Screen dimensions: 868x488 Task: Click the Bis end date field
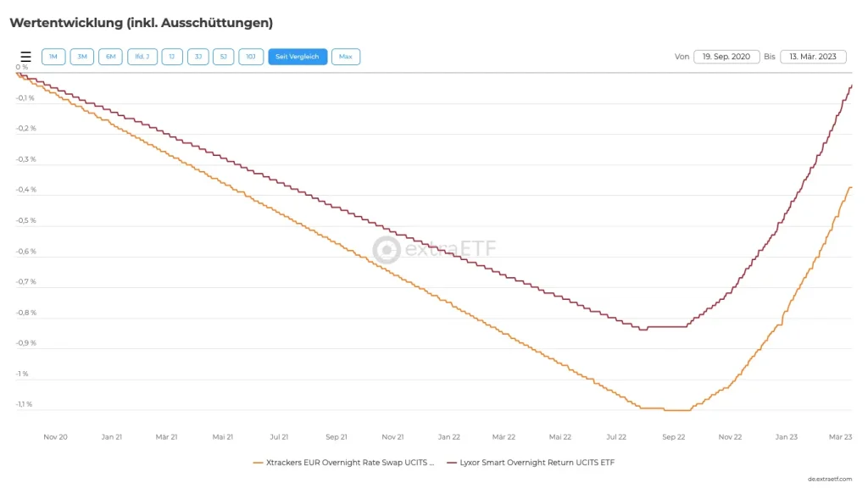(813, 57)
